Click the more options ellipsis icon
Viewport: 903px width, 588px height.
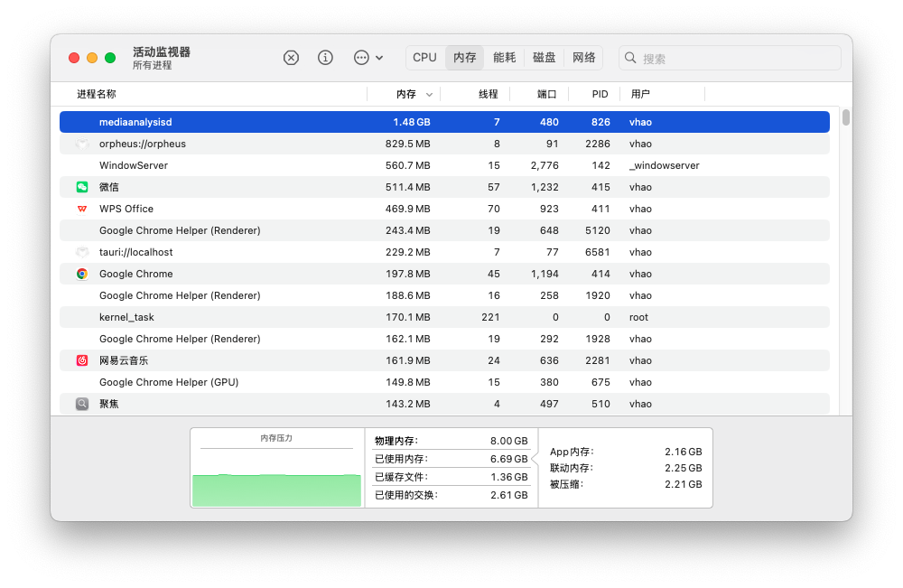point(361,58)
